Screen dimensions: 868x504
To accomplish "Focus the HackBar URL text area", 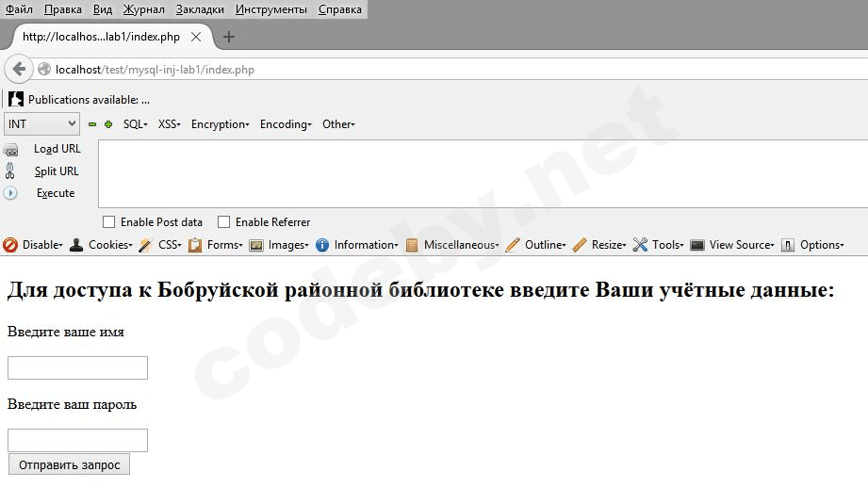I will click(x=483, y=173).
